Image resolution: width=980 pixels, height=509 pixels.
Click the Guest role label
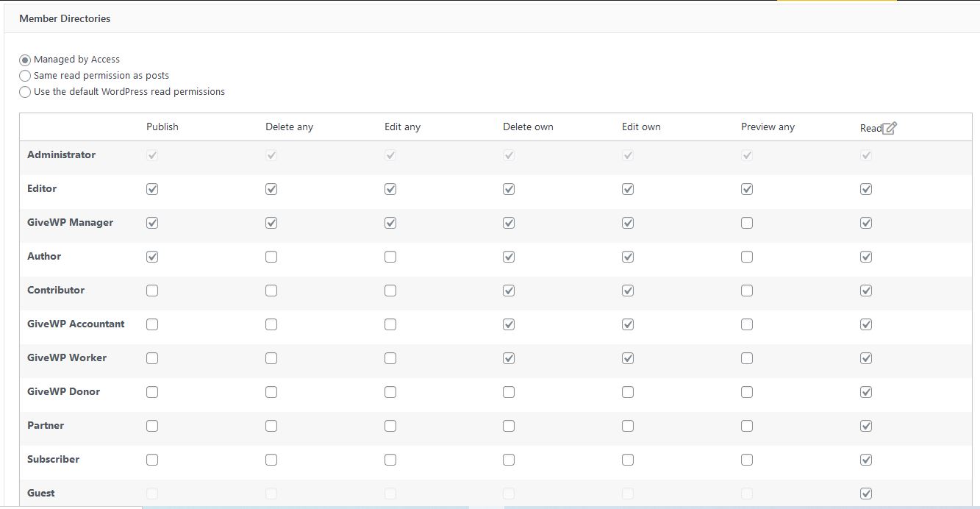coord(41,493)
